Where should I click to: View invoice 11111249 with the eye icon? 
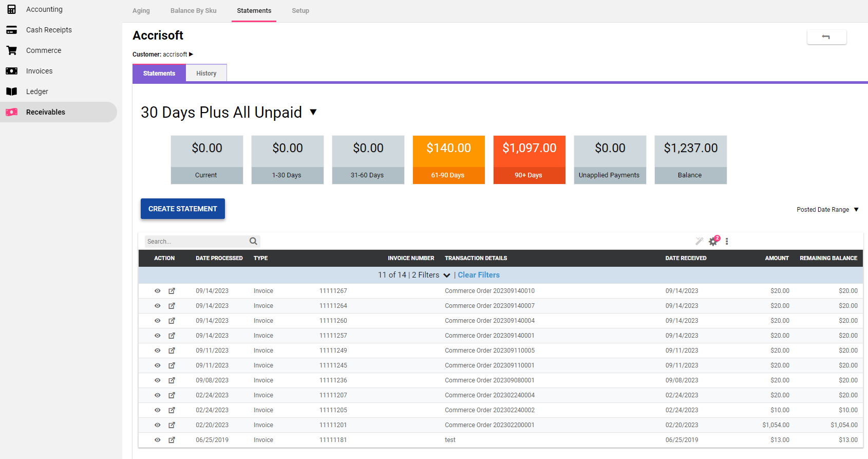pyautogui.click(x=158, y=351)
